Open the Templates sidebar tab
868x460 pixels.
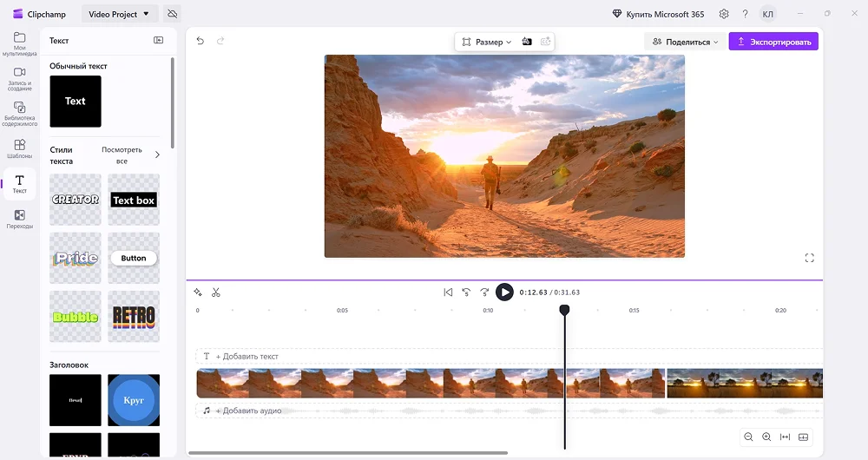click(19, 148)
